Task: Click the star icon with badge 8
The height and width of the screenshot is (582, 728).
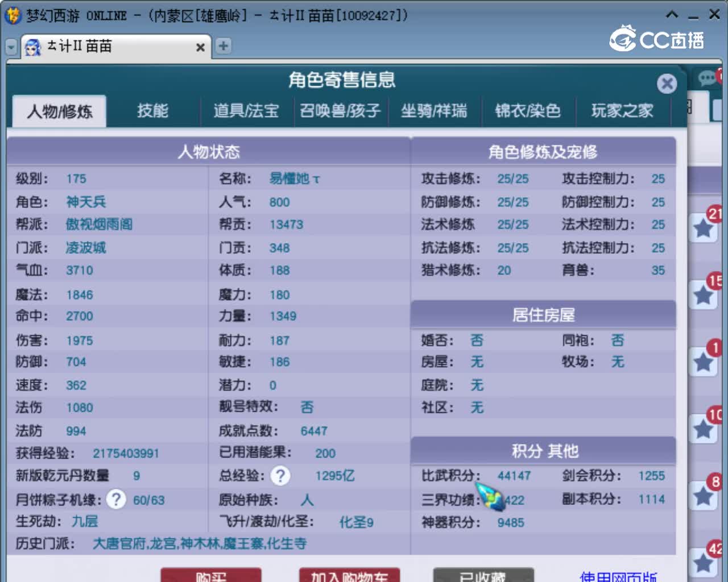Action: (x=704, y=496)
